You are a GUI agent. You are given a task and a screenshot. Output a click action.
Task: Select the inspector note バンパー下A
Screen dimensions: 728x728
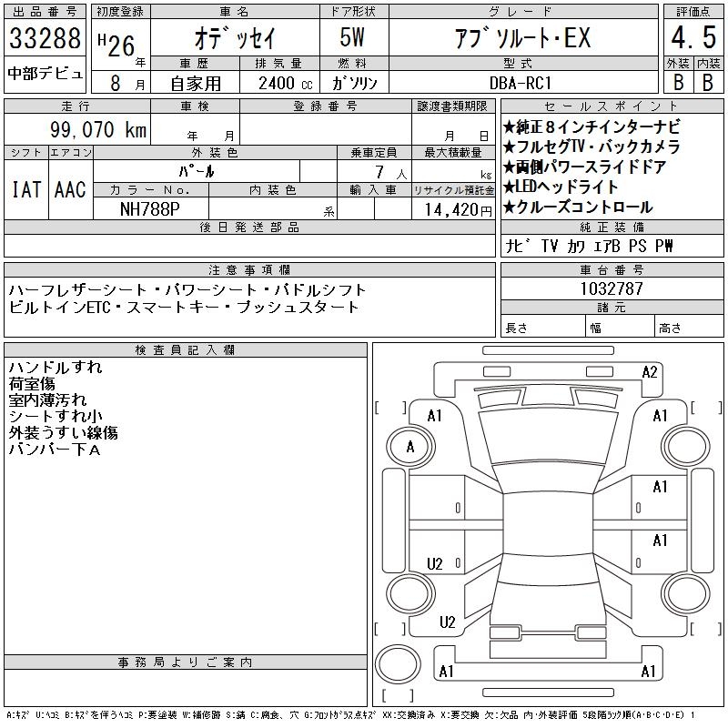tap(55, 449)
